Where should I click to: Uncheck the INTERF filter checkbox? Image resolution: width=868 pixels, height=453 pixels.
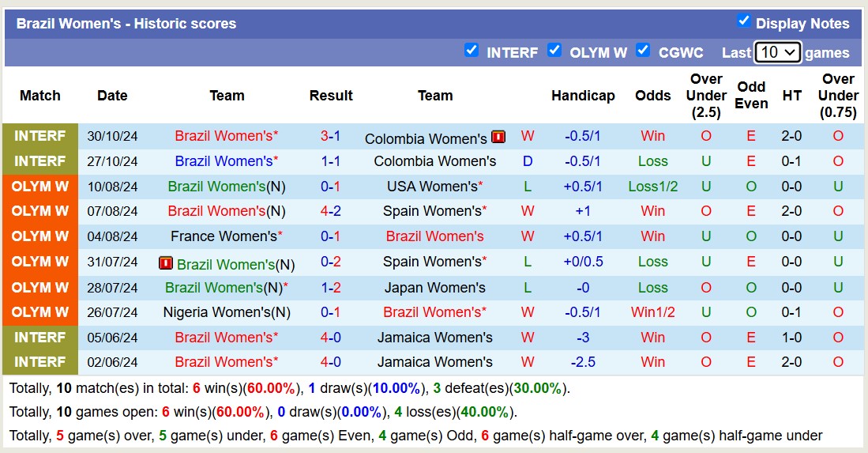point(472,50)
